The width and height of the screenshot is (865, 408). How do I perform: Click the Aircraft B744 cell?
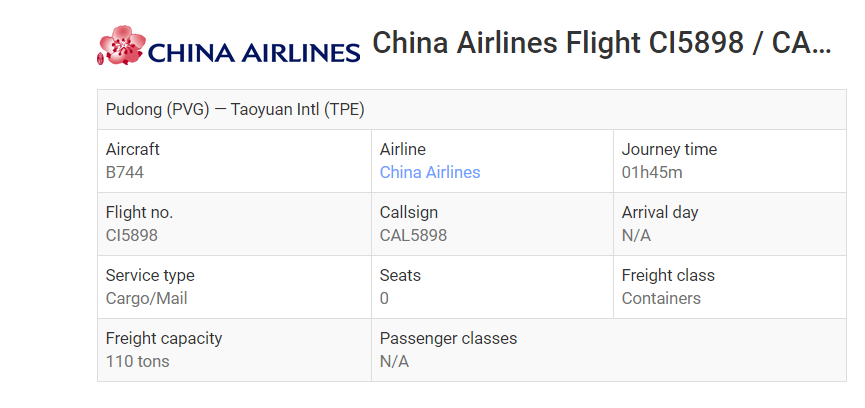pyautogui.click(x=234, y=161)
